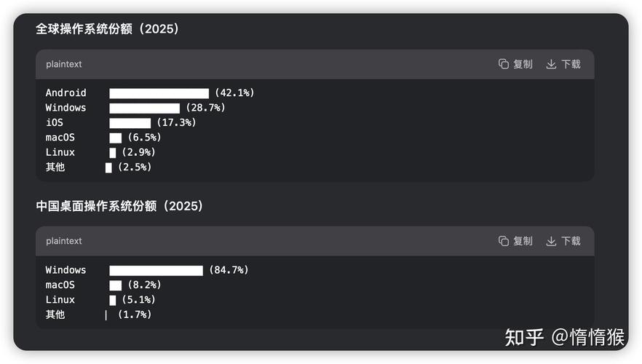This screenshot has width=642, height=364.
Task: Click the Windows 28.7% bar
Action: (144, 108)
